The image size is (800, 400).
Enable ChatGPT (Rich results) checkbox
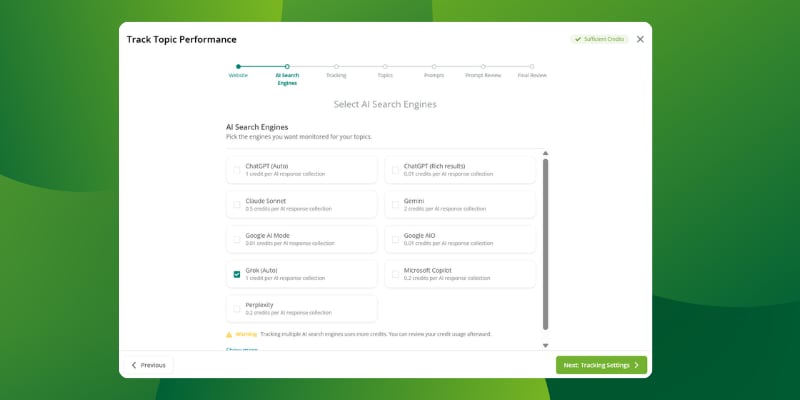395,170
